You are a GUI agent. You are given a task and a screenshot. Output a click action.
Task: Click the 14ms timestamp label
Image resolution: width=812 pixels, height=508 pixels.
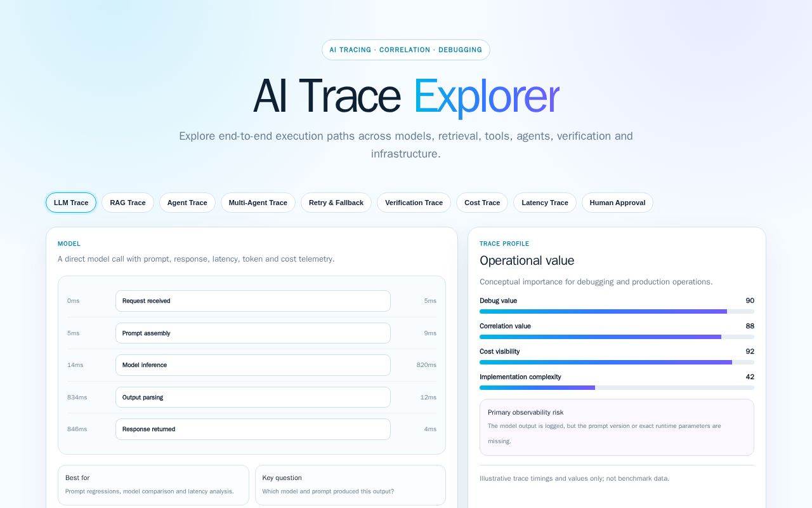pyautogui.click(x=75, y=365)
